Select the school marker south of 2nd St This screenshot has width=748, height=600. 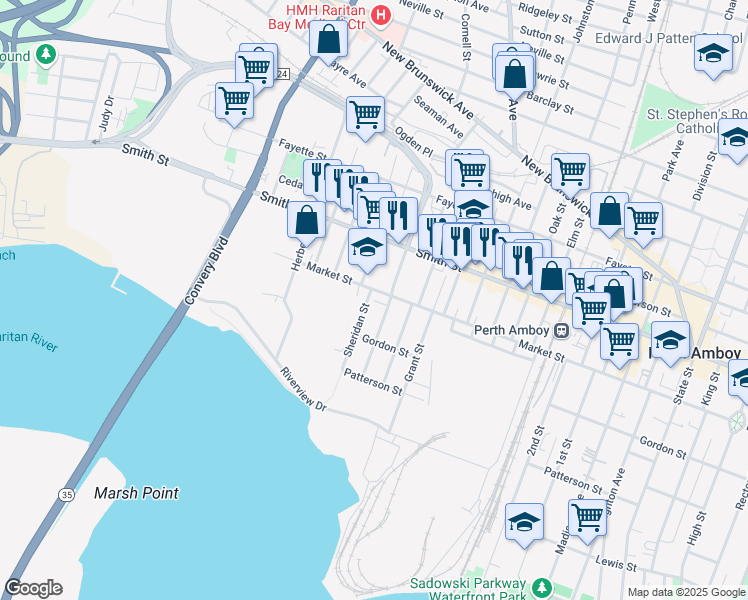524,522
